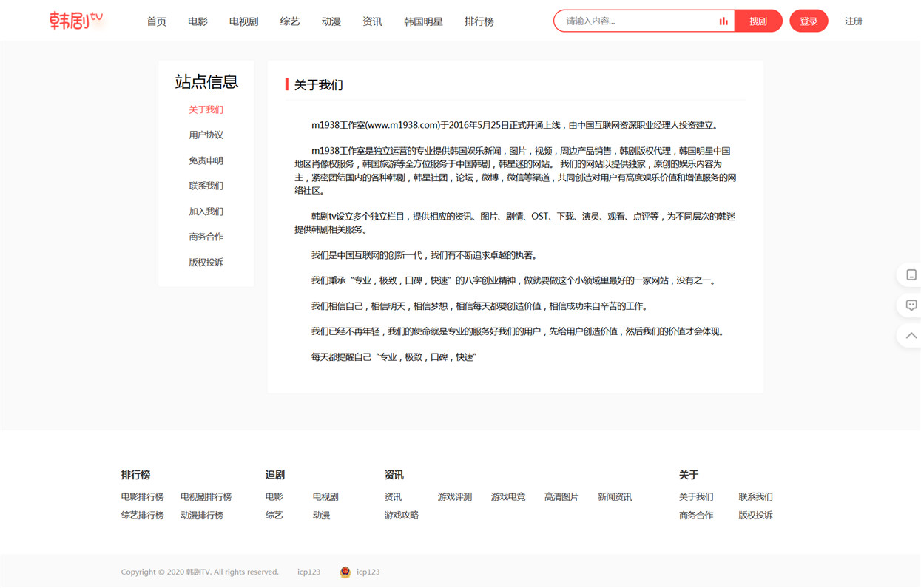Viewport: 921px width, 588px height.
Task: Click the 搜剧 search button
Action: pyautogui.click(x=758, y=21)
